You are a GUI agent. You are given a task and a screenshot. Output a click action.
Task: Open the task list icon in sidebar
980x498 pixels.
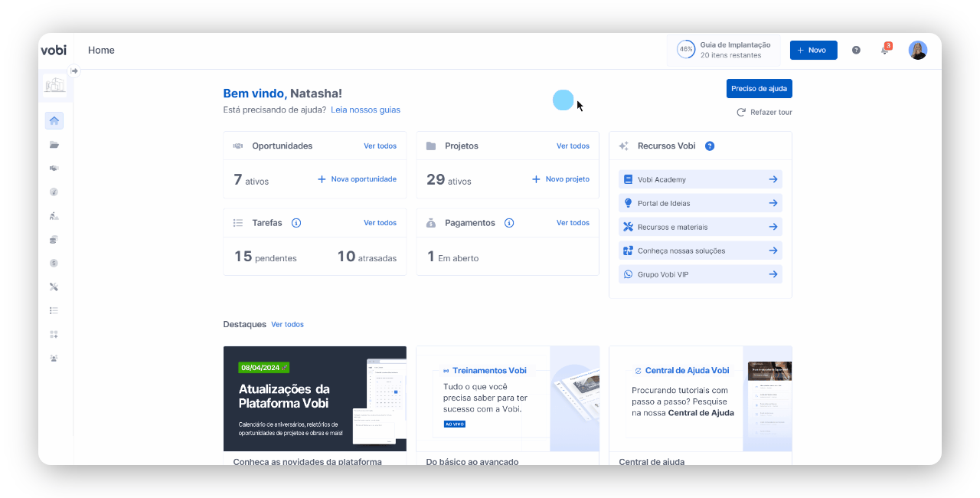tap(54, 311)
